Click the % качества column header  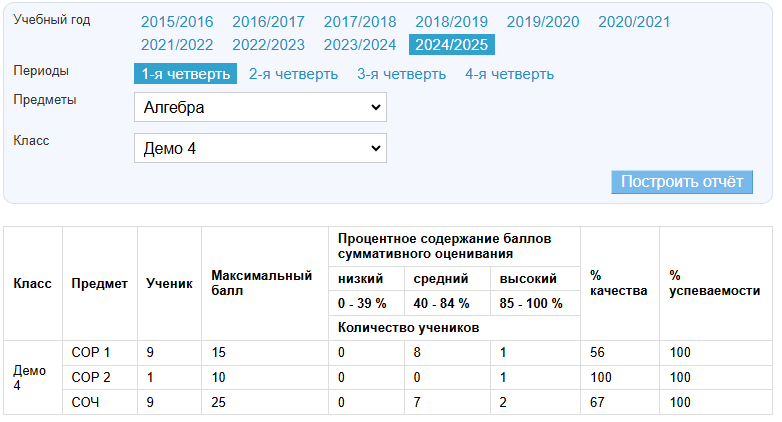pyautogui.click(x=610, y=283)
